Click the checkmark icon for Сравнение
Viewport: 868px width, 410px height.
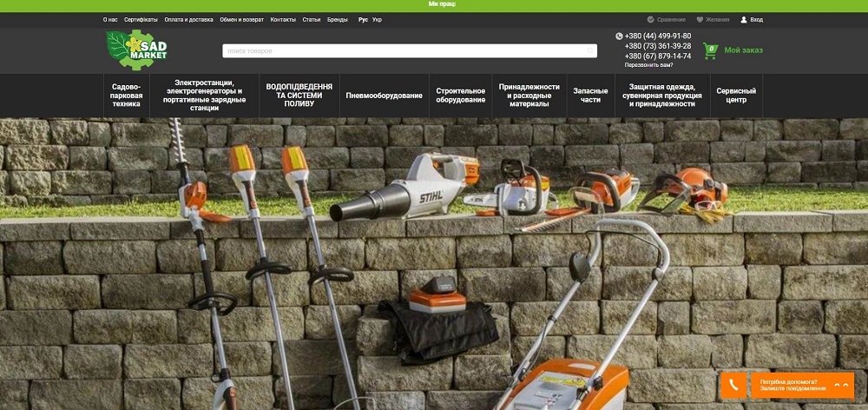pos(650,19)
